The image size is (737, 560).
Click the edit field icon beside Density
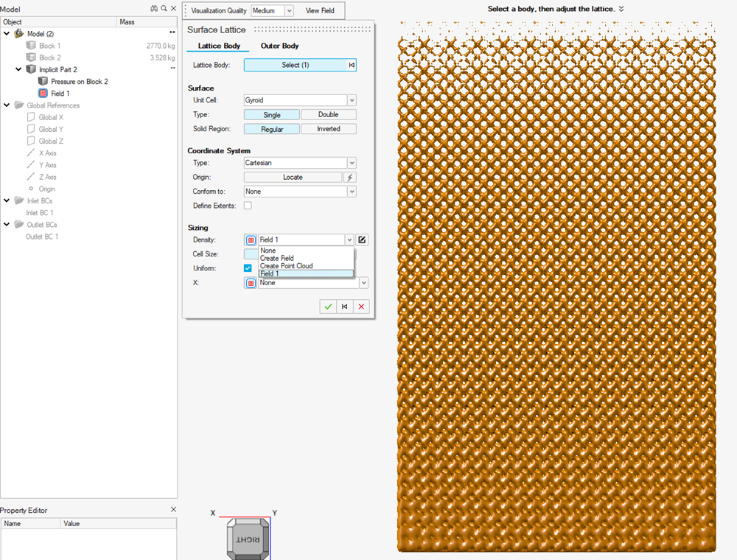(x=362, y=239)
